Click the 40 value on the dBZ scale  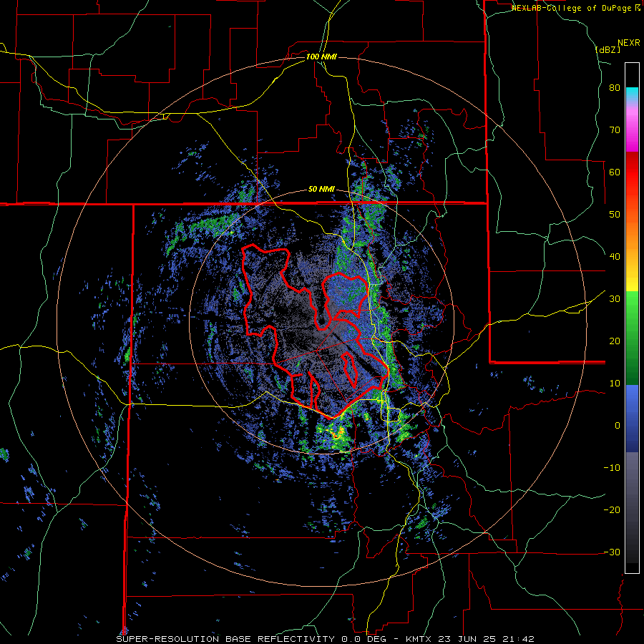[x=615, y=257]
